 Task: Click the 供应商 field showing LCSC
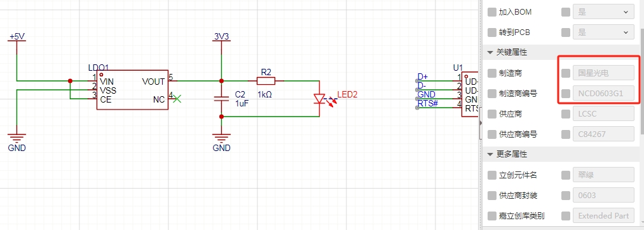(603, 113)
